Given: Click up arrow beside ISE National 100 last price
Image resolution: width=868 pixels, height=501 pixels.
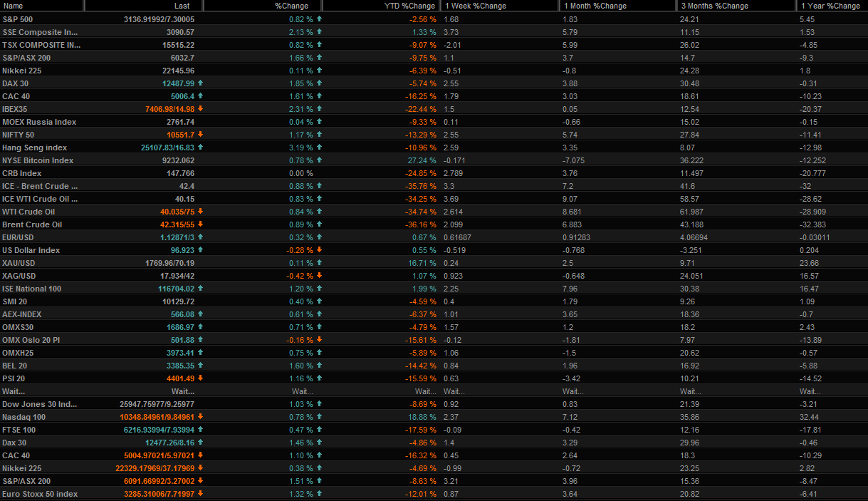Looking at the screenshot, I should coord(200,289).
